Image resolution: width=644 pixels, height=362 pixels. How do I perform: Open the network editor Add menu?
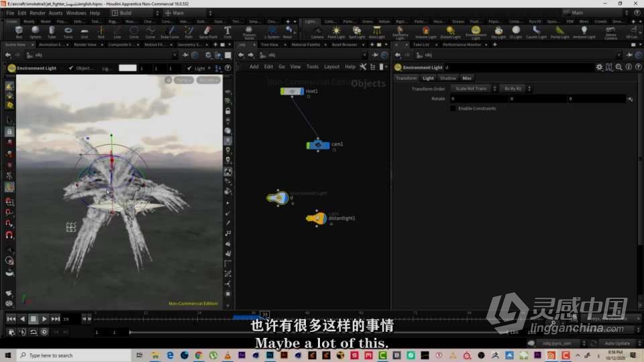(x=254, y=66)
